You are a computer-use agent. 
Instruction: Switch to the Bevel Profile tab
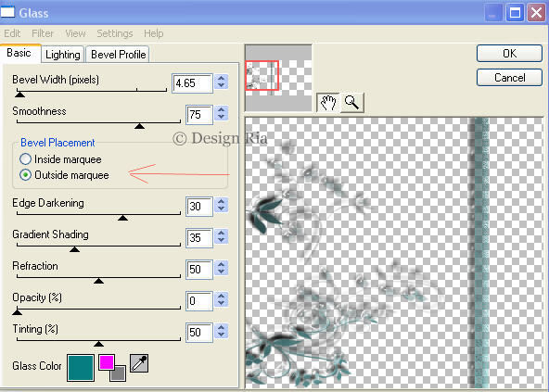(118, 55)
